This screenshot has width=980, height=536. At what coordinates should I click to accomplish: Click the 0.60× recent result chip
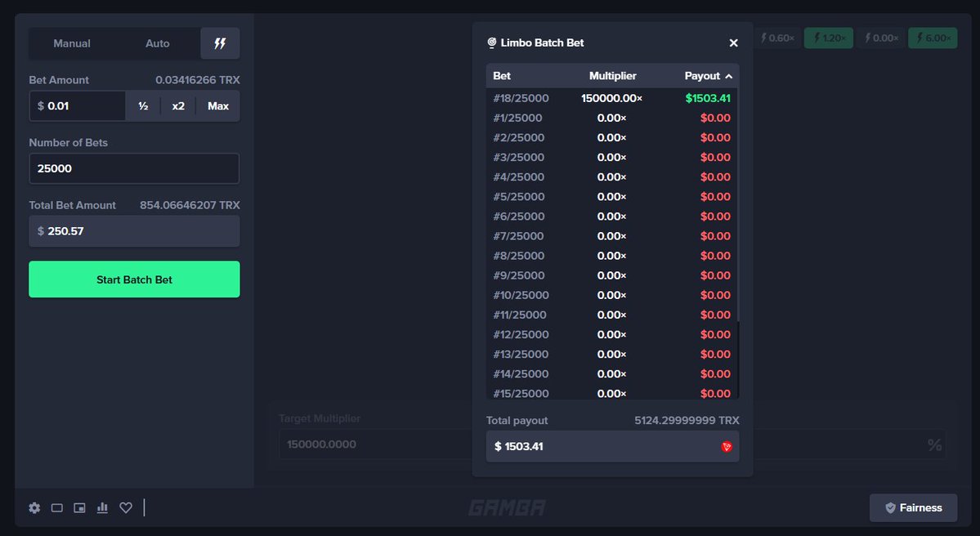(x=777, y=38)
